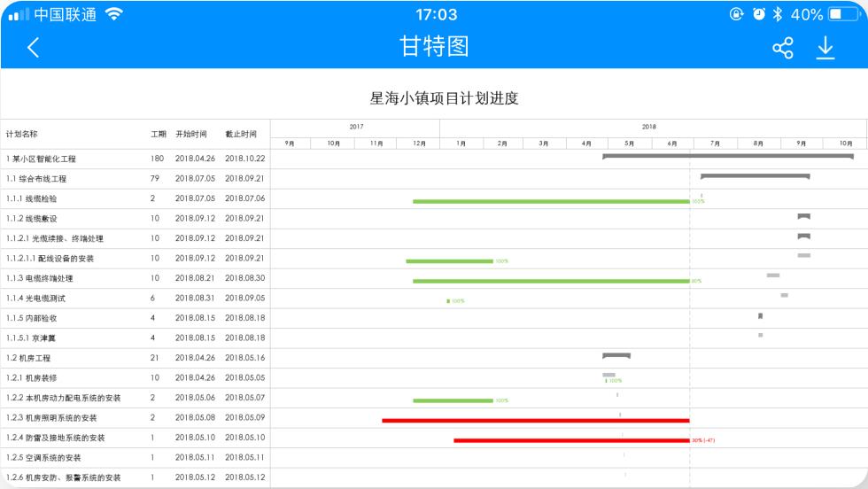Tap the gray summary bar for 综合布线工程
The width and height of the screenshot is (868, 489).
click(755, 176)
